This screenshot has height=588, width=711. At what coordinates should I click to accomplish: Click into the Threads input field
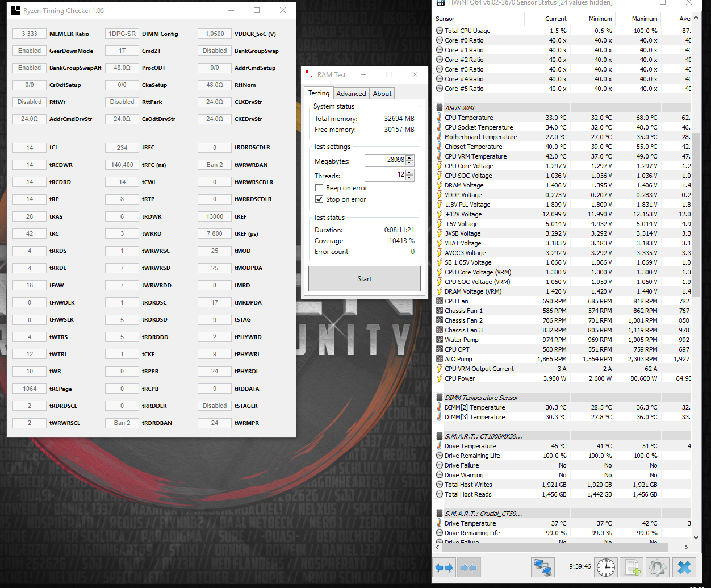tap(385, 175)
